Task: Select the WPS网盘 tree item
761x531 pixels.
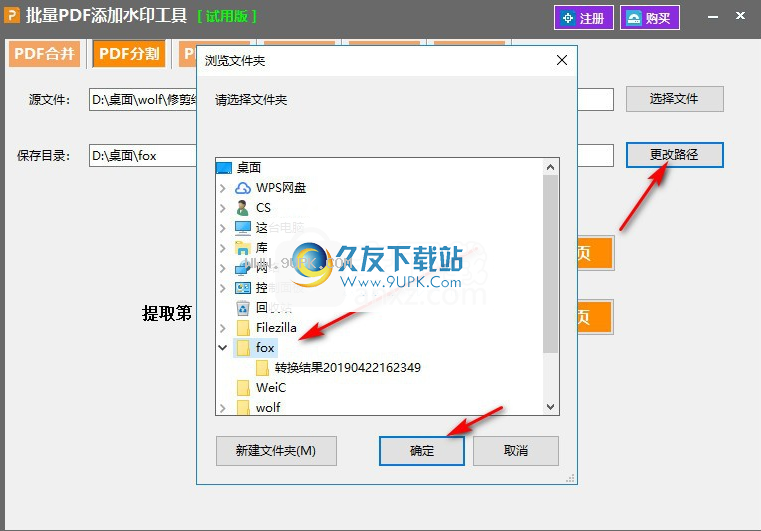Action: click(x=281, y=187)
